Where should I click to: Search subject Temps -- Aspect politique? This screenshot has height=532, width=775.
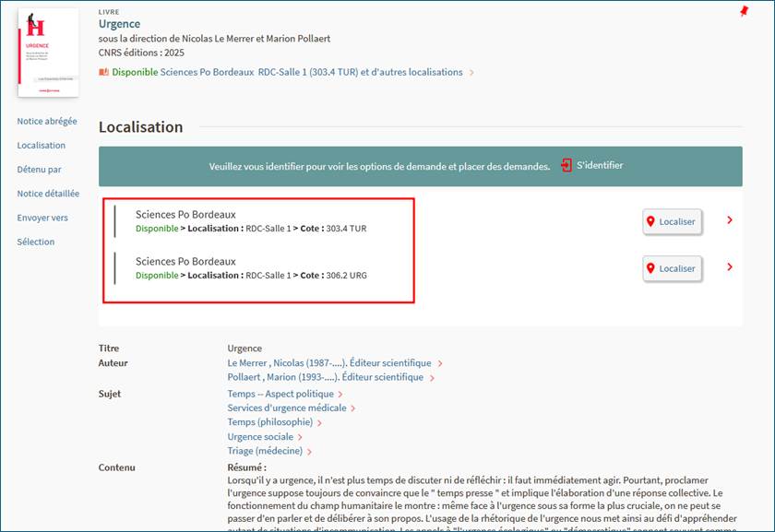pyautogui.click(x=280, y=394)
